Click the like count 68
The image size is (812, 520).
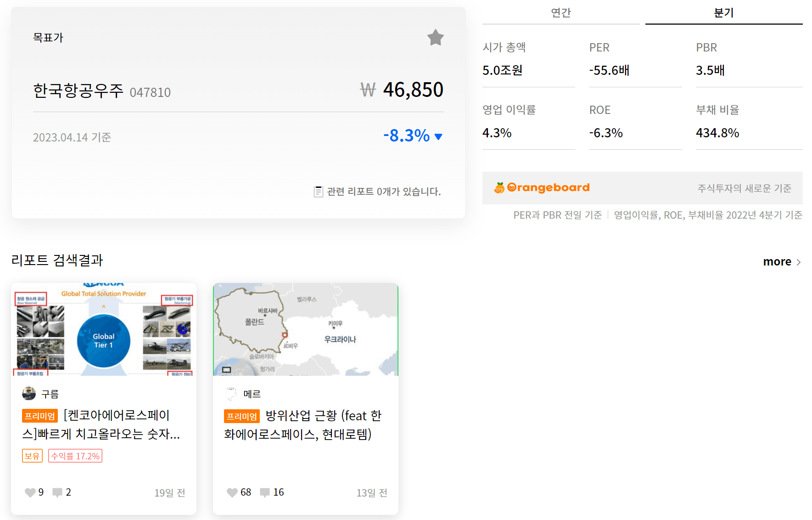tap(246, 492)
